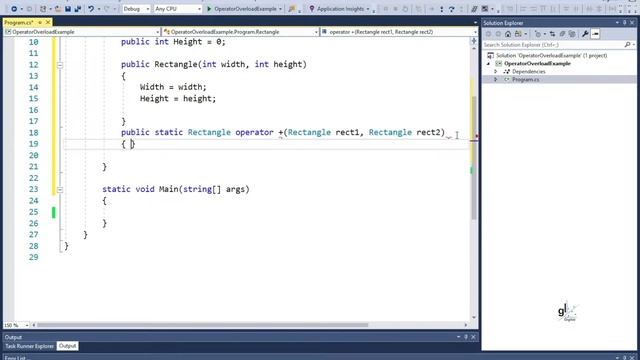The image size is (640, 360).
Task: Collapse the OperatorOverloadExample project node
Action: pos(488,64)
